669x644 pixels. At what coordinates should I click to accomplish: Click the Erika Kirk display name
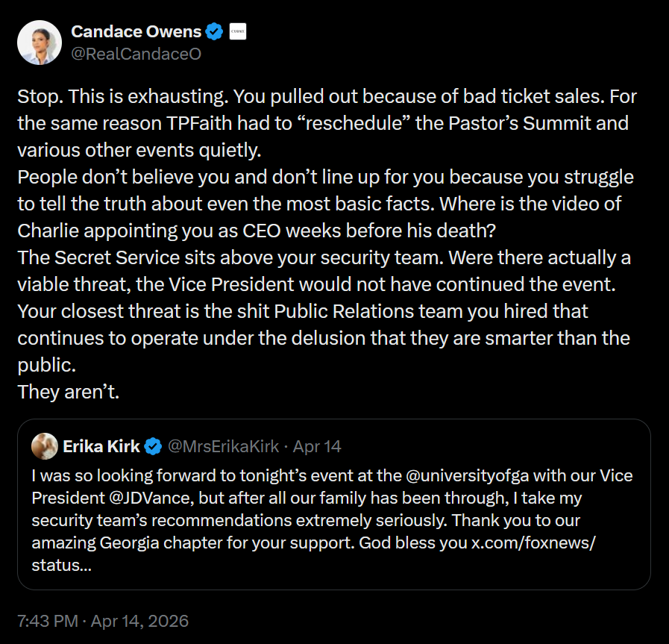click(102, 446)
